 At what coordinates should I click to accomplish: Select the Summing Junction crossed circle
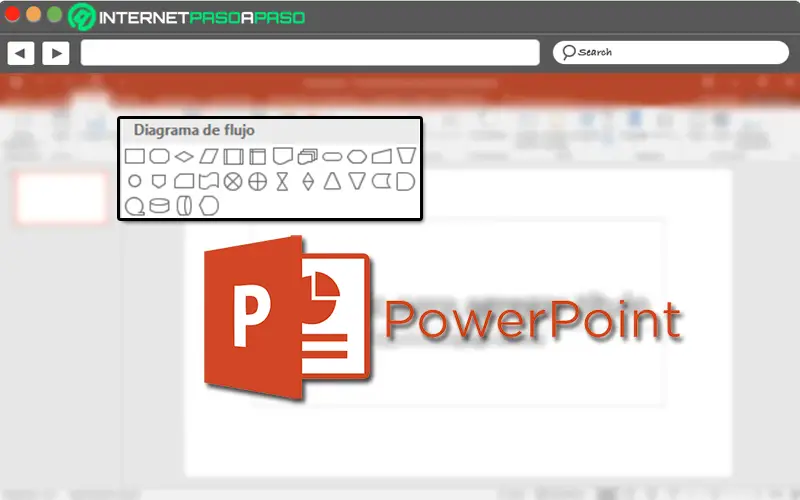click(x=233, y=181)
